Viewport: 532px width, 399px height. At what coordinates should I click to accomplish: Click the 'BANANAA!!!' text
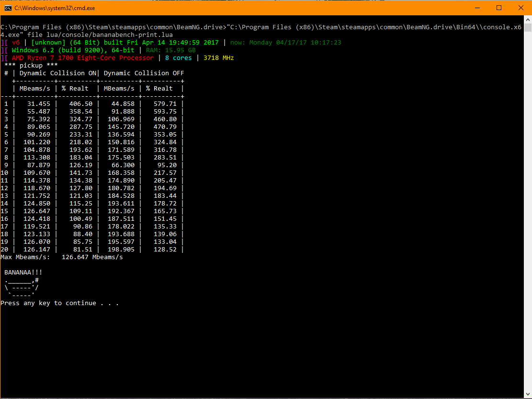pos(23,273)
